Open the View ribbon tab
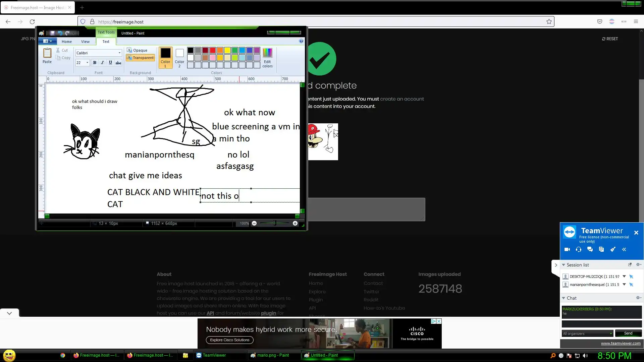644x362 pixels. coord(85,42)
